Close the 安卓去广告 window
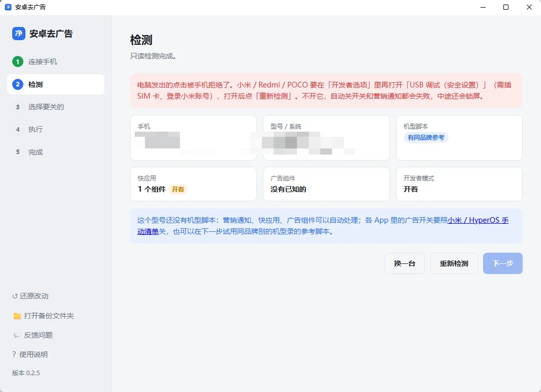The image size is (541, 392). pos(529,7)
